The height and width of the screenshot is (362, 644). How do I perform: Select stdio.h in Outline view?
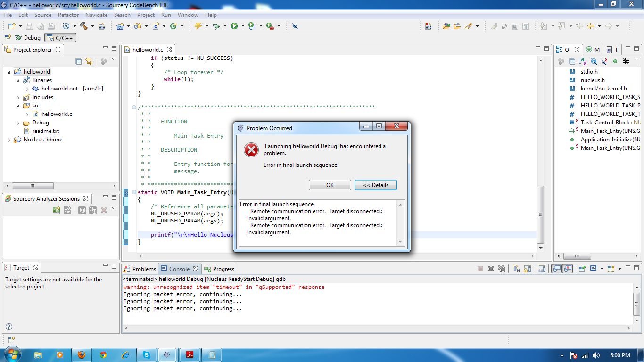(589, 72)
